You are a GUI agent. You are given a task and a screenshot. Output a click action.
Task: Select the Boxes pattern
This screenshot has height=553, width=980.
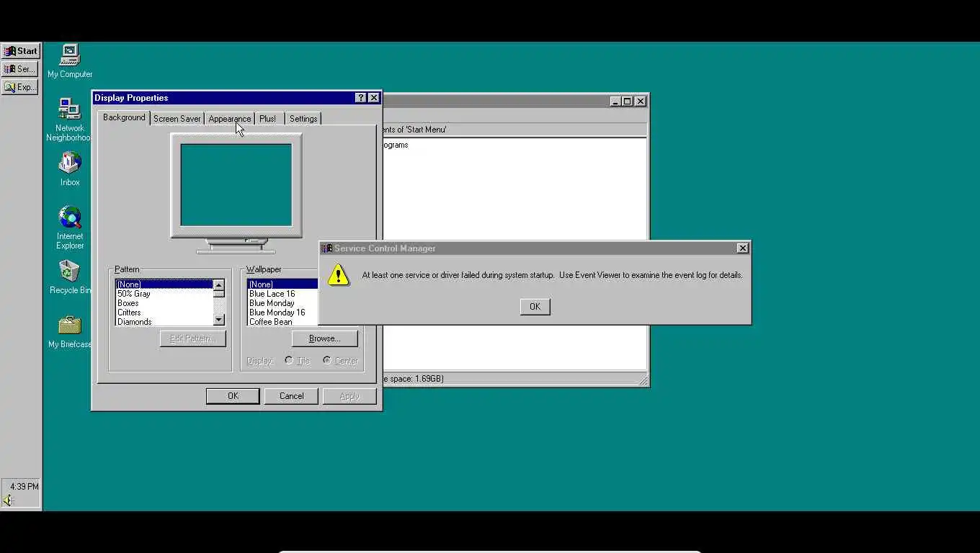coord(164,303)
